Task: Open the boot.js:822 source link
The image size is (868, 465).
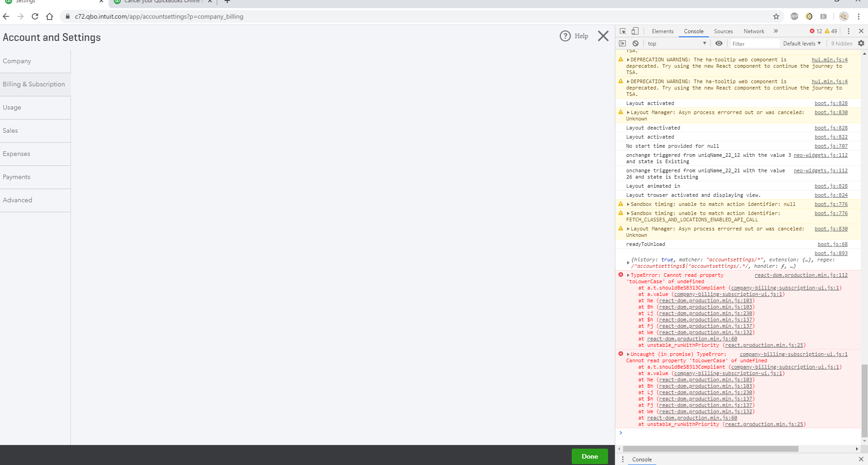Action: 831,137
